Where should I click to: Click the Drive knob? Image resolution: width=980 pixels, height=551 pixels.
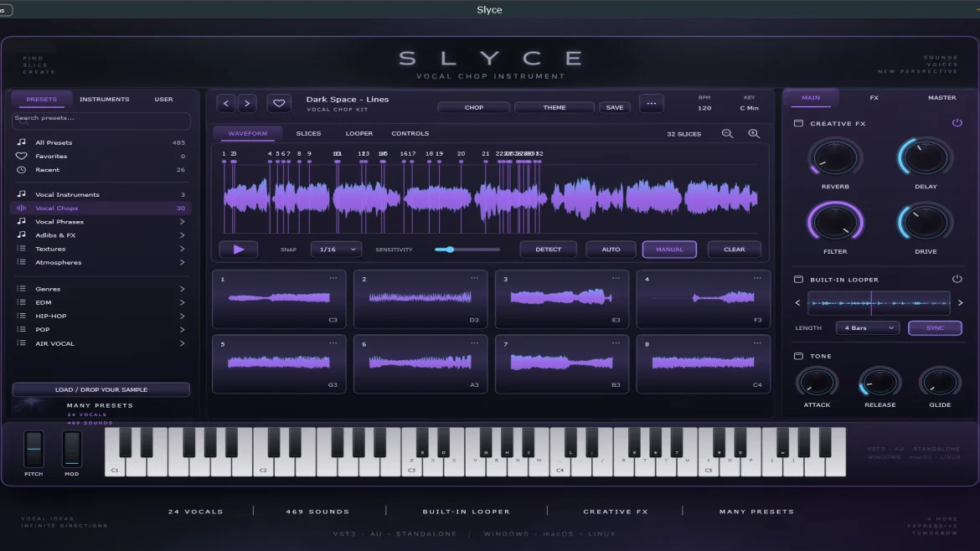click(925, 223)
